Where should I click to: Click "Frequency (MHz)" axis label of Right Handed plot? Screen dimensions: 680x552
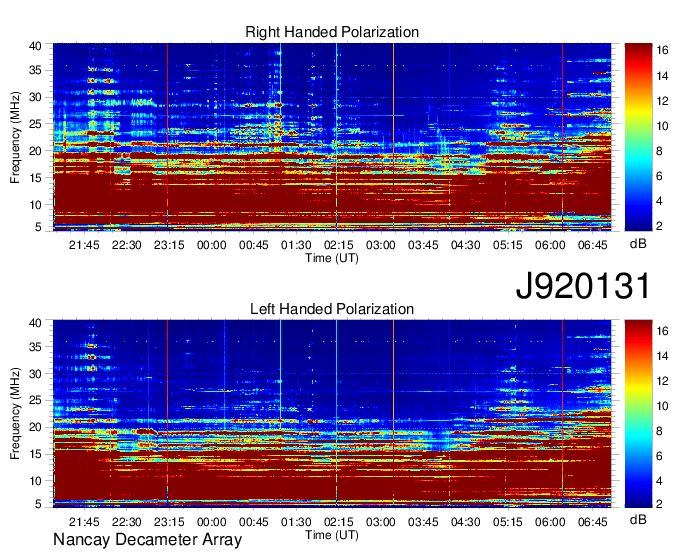(15, 137)
